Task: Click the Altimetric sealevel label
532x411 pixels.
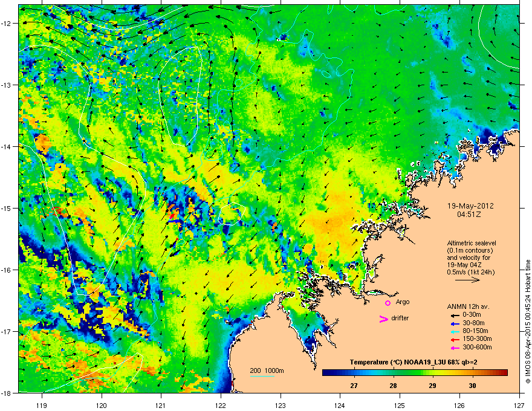Action: pyautogui.click(x=472, y=243)
